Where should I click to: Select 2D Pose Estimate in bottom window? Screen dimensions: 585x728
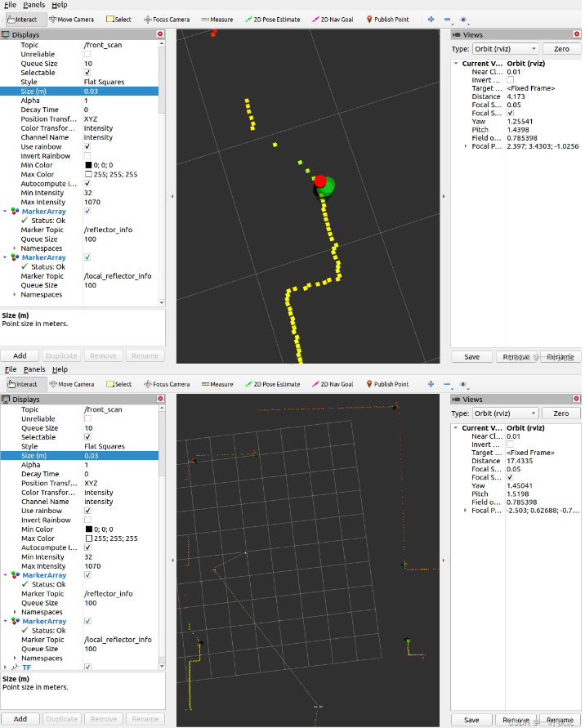(273, 384)
